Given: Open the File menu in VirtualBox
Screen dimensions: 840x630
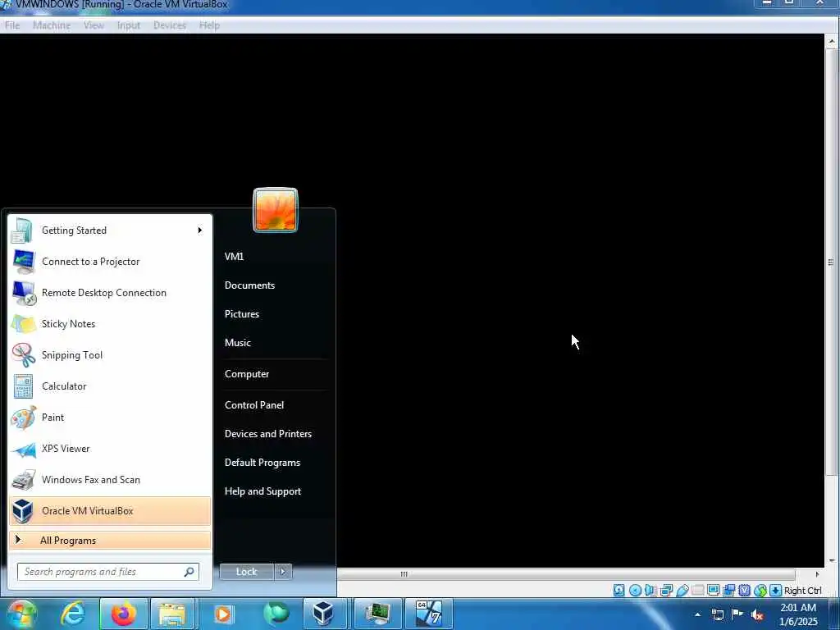Looking at the screenshot, I should click(x=12, y=25).
